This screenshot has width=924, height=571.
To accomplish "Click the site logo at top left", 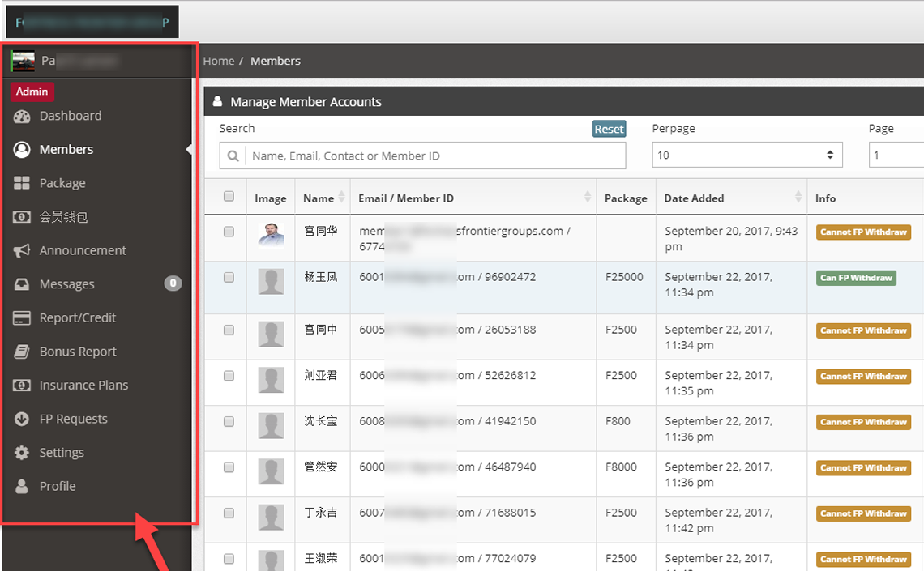I will coord(92,22).
